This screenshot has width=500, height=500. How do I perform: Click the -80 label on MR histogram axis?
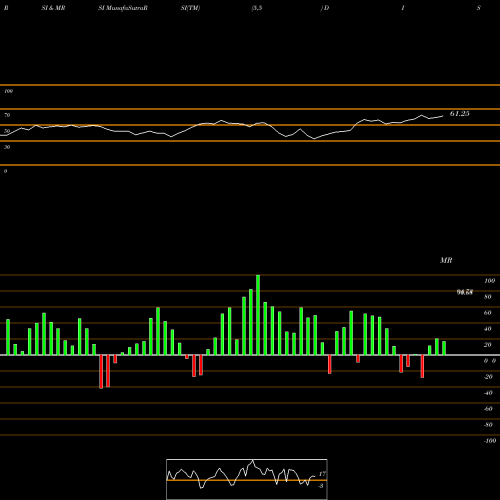pyautogui.click(x=488, y=425)
